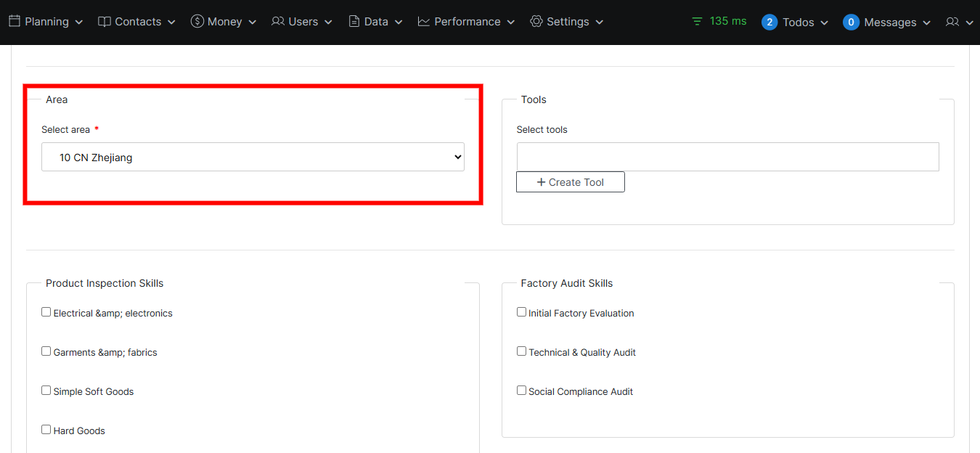The height and width of the screenshot is (453, 980).
Task: Enable the Garments & fabrics checkbox
Action: coord(46,351)
